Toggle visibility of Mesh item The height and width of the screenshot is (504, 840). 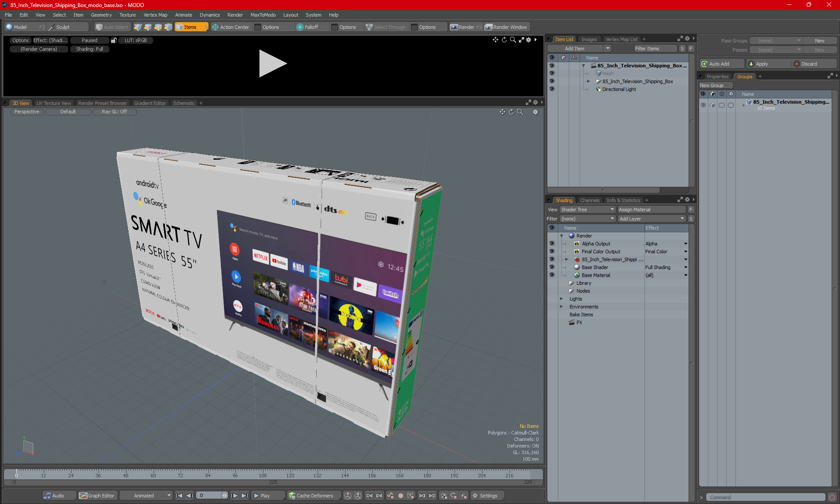[552, 73]
